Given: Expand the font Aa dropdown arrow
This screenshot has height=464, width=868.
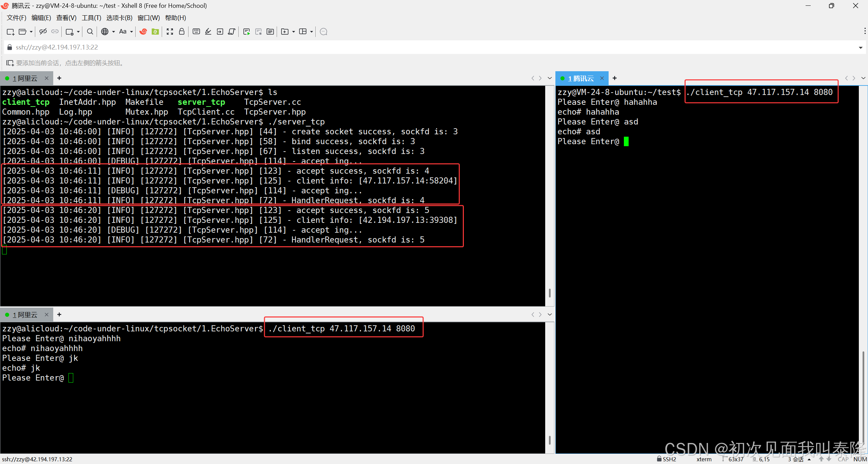Looking at the screenshot, I should coord(132,32).
